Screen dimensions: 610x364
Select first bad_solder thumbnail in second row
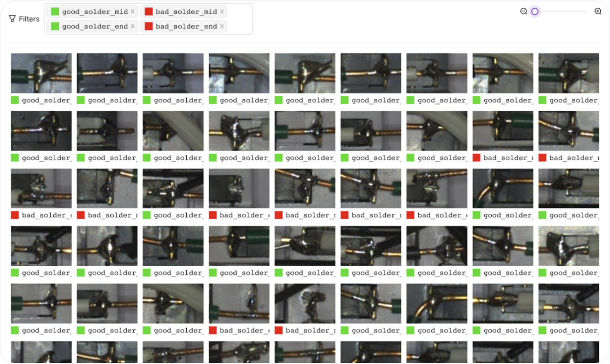[503, 131]
